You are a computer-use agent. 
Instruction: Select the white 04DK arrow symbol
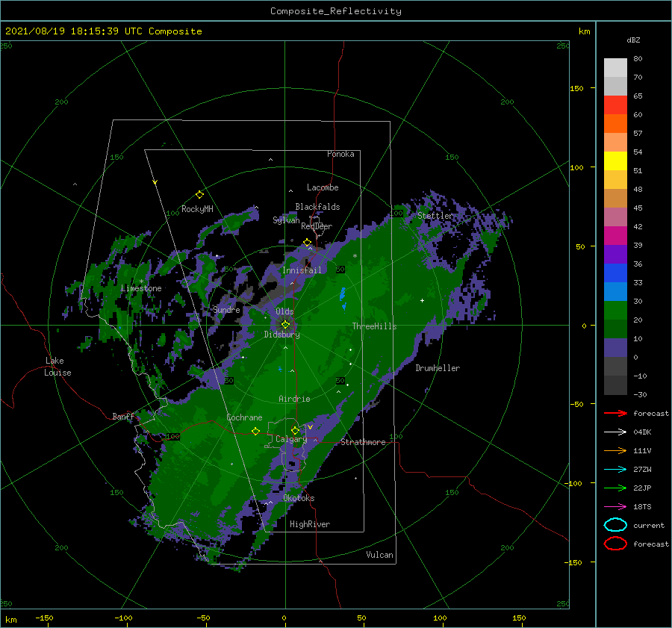point(615,432)
